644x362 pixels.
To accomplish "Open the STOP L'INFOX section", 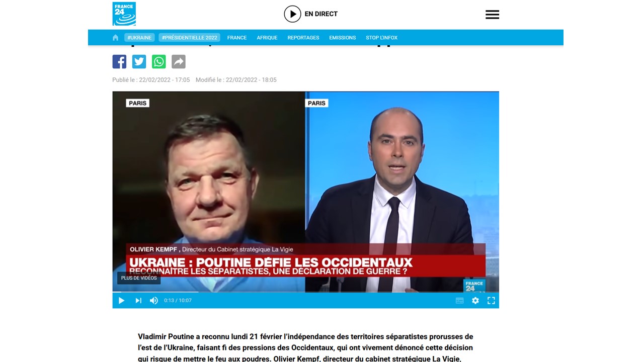I will [x=381, y=38].
